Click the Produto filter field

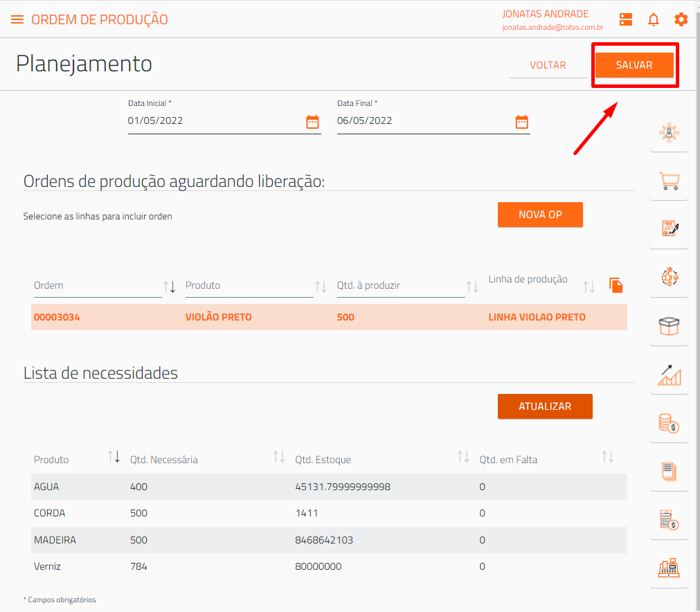coord(249,286)
